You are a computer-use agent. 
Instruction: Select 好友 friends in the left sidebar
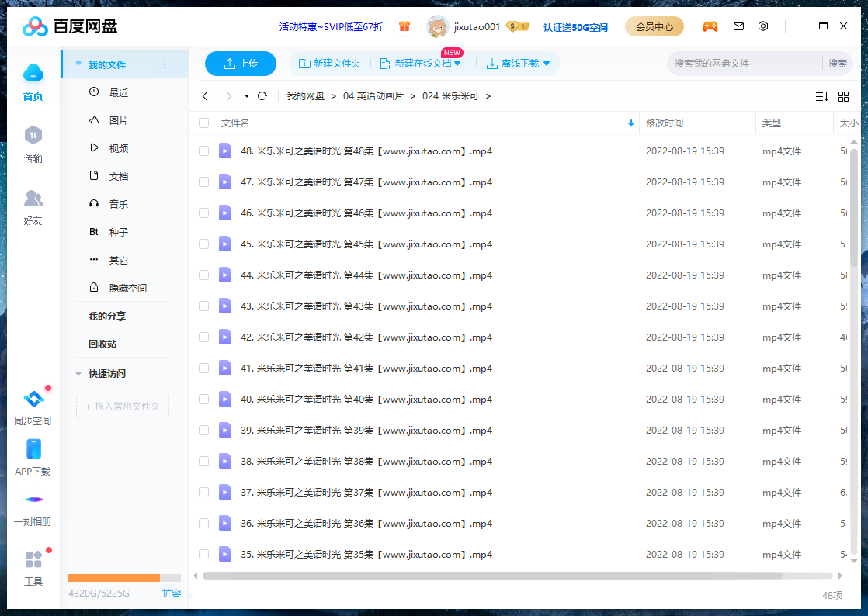coord(33,208)
